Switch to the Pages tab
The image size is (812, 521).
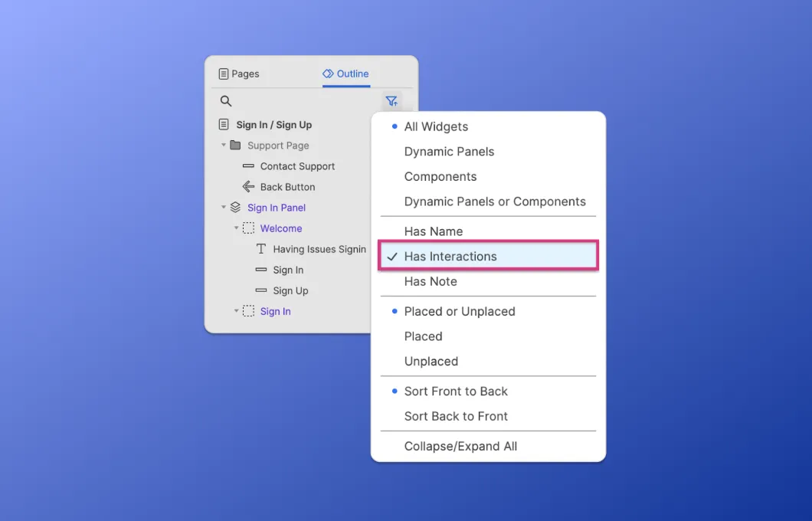[x=239, y=74]
